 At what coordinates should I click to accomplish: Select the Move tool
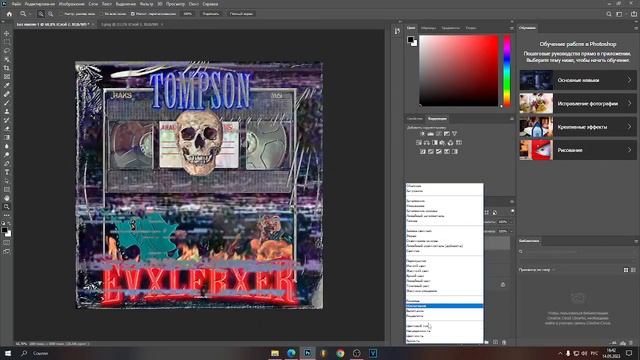tap(7, 33)
